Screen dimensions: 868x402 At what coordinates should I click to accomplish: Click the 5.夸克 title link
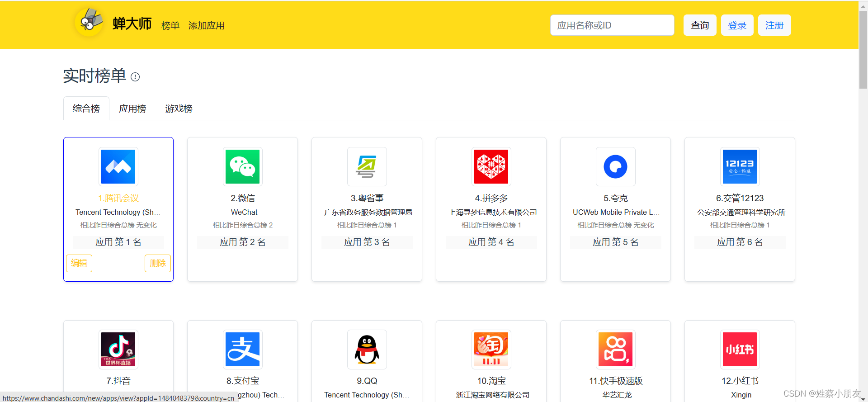point(616,198)
